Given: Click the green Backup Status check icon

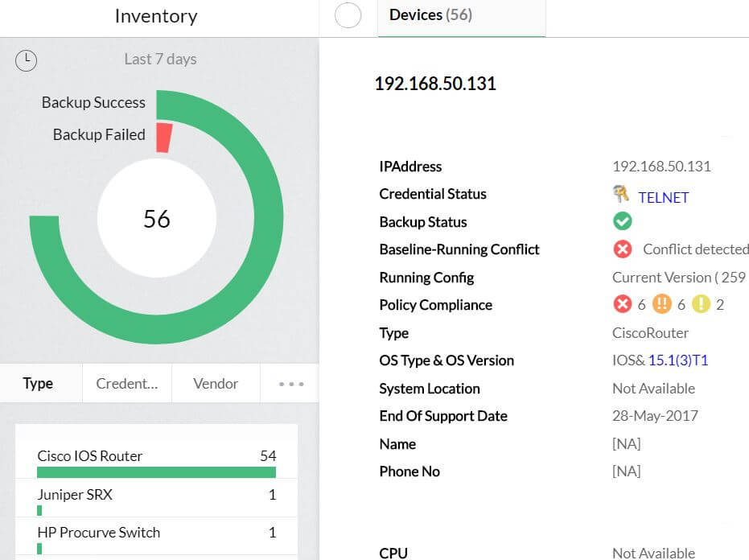Looking at the screenshot, I should pyautogui.click(x=622, y=220).
